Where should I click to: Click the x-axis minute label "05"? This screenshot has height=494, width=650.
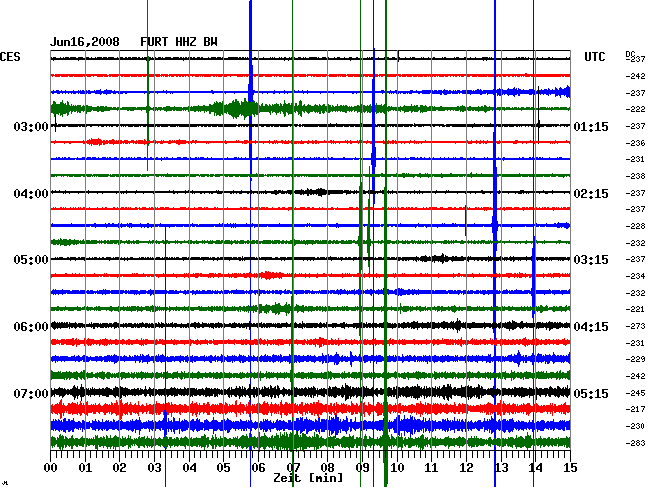(223, 468)
